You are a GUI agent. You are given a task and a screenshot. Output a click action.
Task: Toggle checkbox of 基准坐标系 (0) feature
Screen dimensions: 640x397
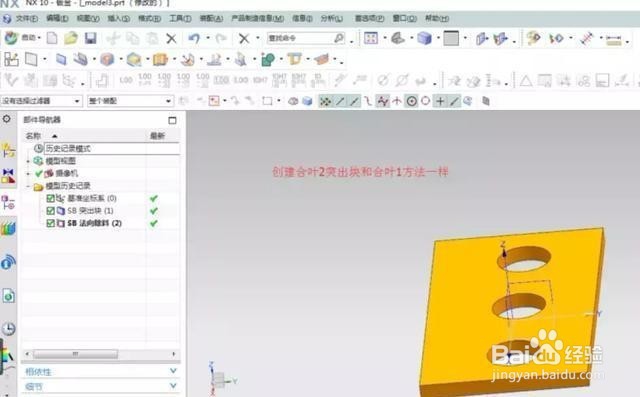coord(50,199)
